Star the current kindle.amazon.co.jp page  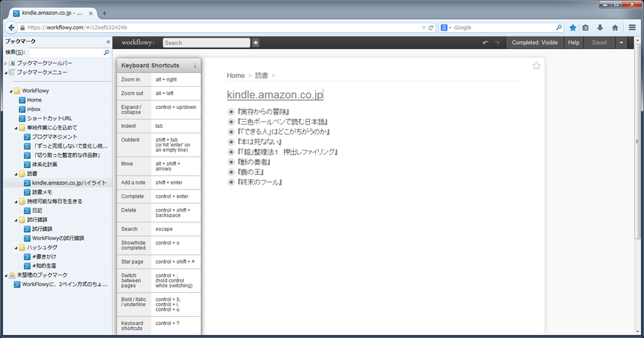click(536, 66)
